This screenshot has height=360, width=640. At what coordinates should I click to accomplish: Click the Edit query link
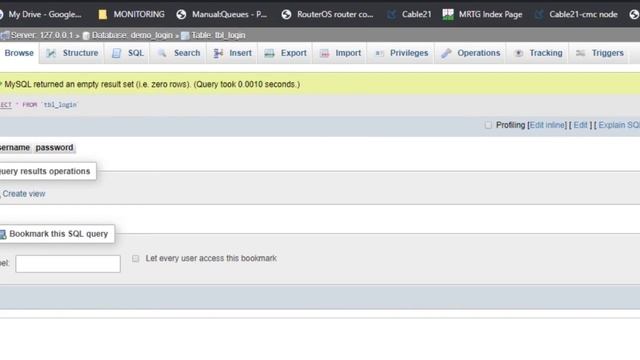pyautogui.click(x=580, y=125)
